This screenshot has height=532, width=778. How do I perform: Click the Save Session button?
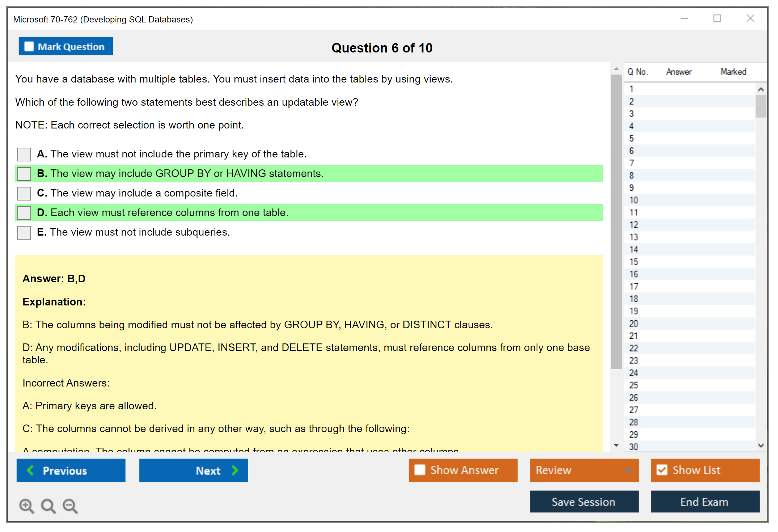pos(584,502)
